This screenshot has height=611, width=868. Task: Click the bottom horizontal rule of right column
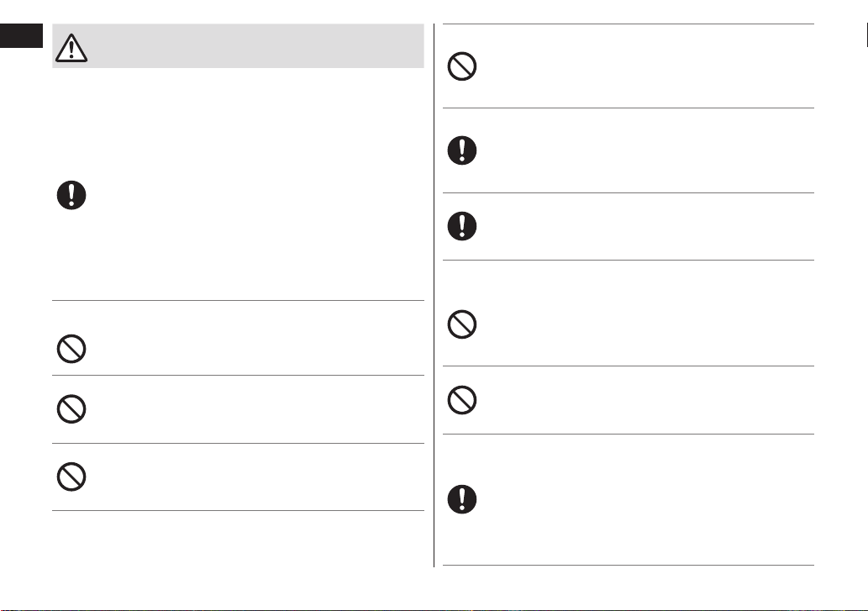click(629, 565)
